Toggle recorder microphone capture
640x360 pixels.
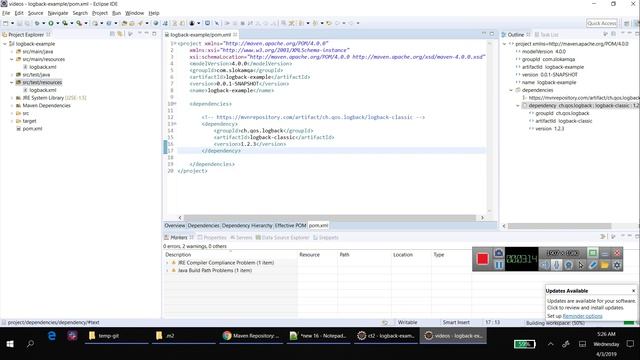point(556,265)
